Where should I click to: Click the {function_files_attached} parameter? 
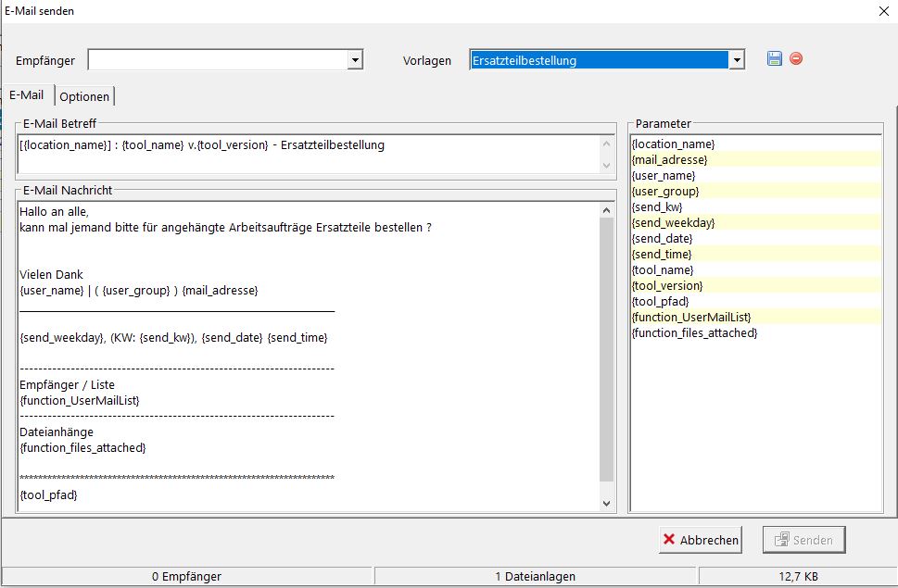pyautogui.click(x=694, y=333)
